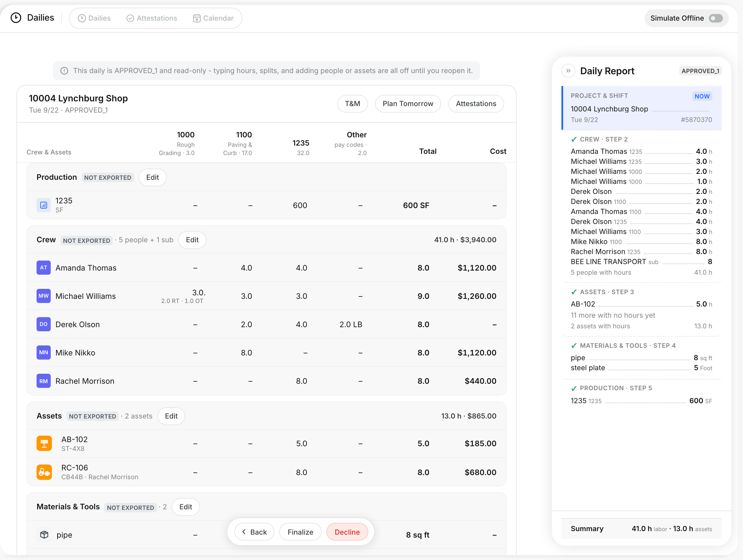Viewport: 743px width, 560px height.
Task: Click Rachel Morrison RM avatar
Action: tap(44, 381)
